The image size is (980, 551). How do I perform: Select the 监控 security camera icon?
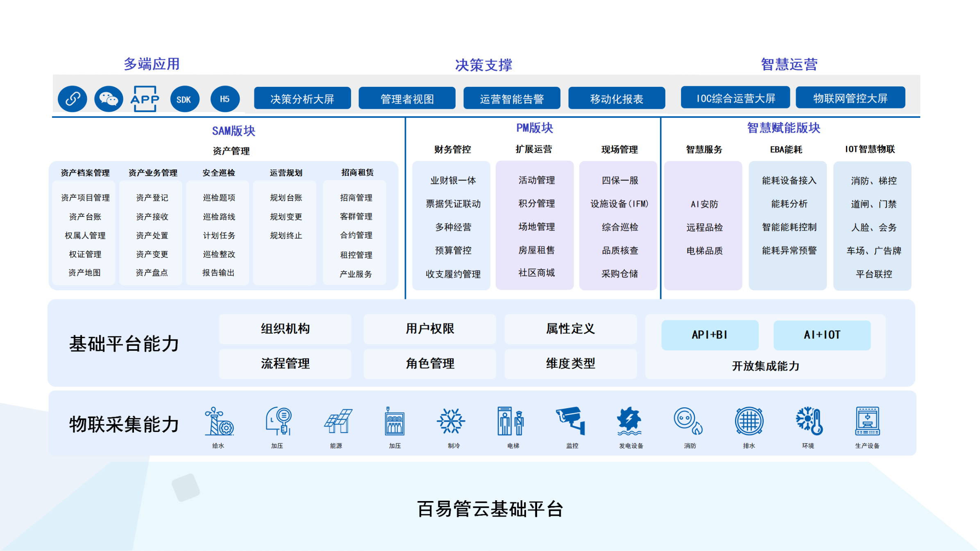tap(570, 420)
